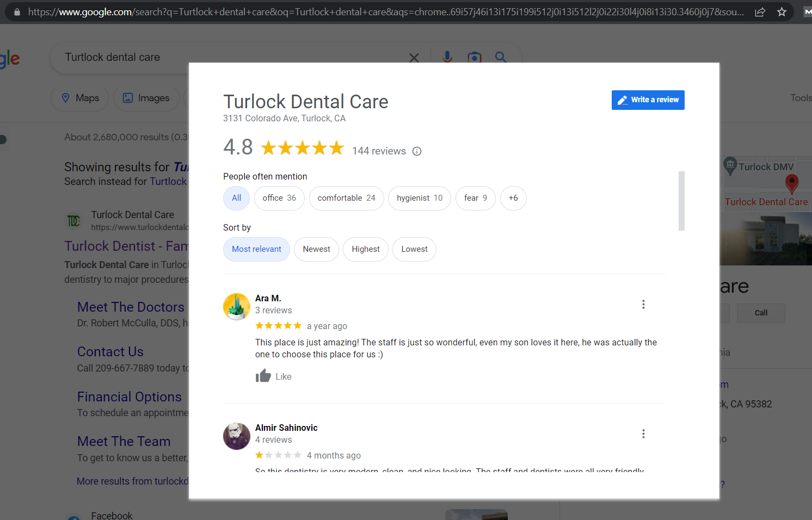Like the Ara M. review
Viewport: 812px width, 520px height.
274,376
